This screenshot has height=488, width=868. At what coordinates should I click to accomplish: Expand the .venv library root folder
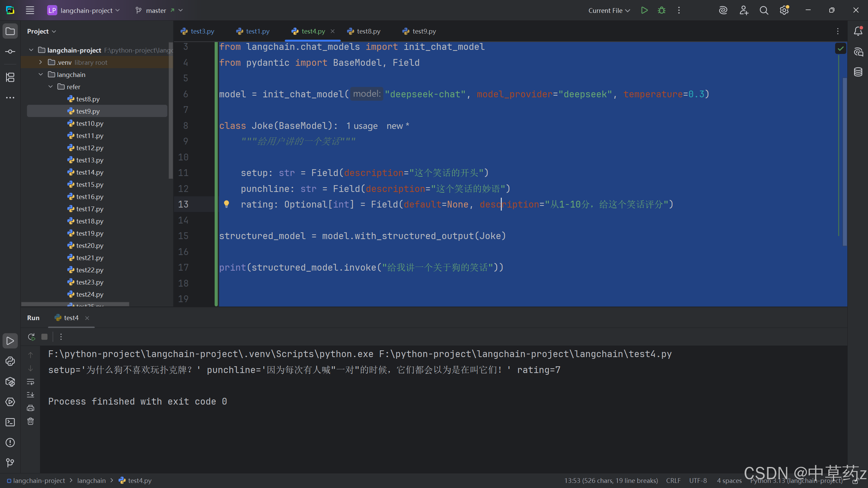point(41,62)
